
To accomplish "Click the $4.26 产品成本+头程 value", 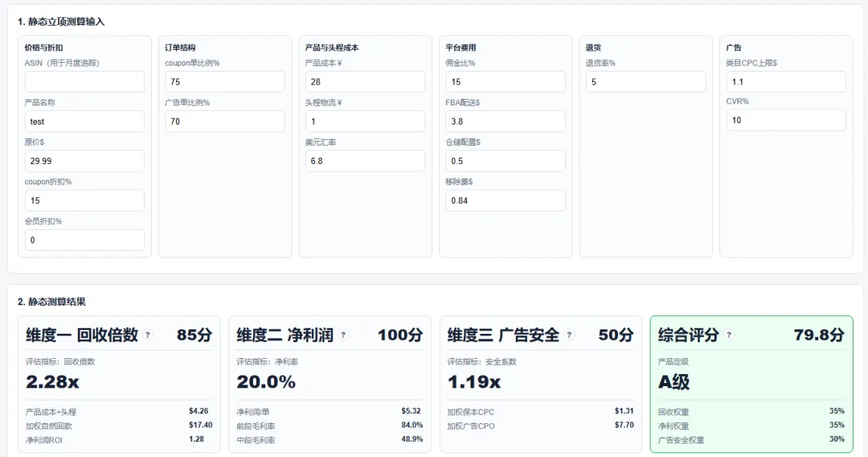I will point(199,411).
